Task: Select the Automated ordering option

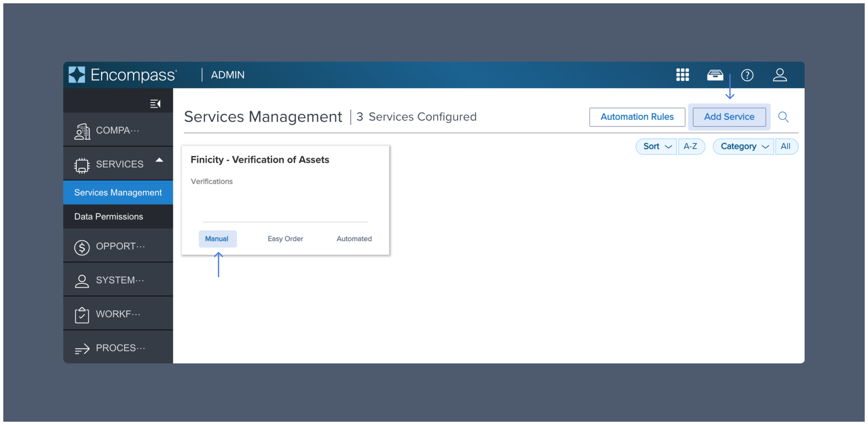Action: (x=354, y=239)
